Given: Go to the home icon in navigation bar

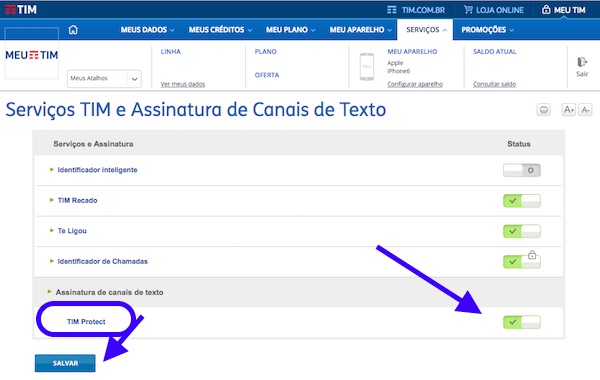Looking at the screenshot, I should [x=73, y=29].
